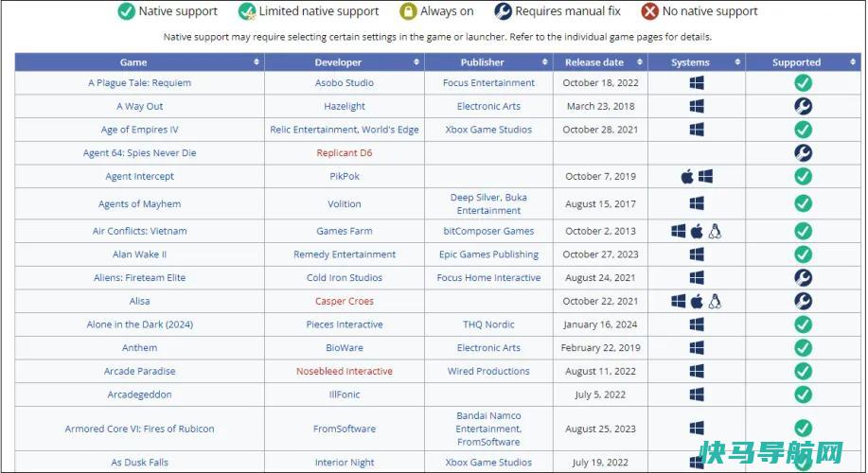
Task: Click the wrench icon in the Alisa row
Action: (x=804, y=301)
